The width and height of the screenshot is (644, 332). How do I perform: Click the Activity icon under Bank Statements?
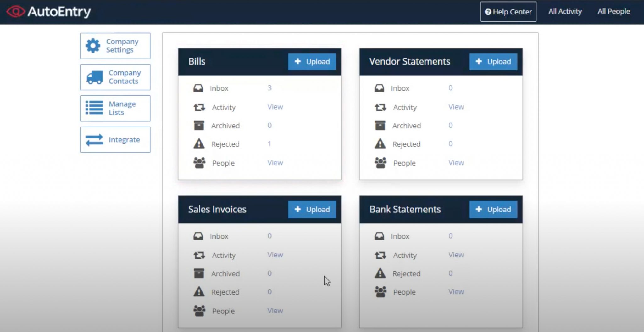(380, 255)
